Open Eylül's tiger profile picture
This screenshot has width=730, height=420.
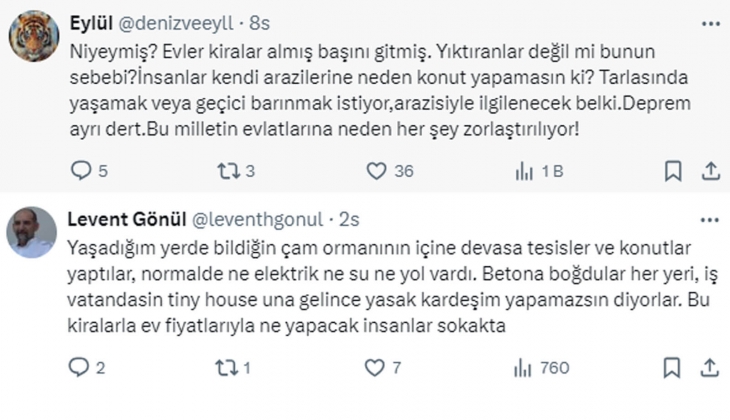point(33,36)
